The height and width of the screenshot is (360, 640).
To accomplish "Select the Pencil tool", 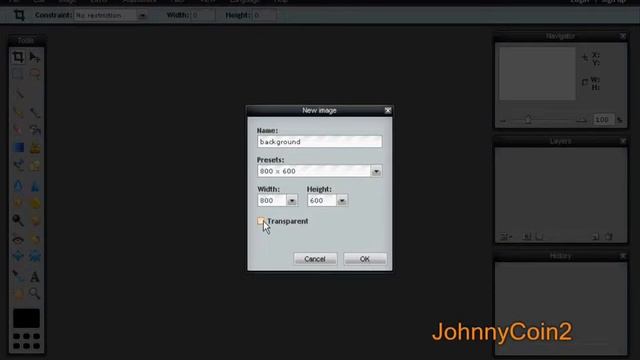I will pos(18,112).
